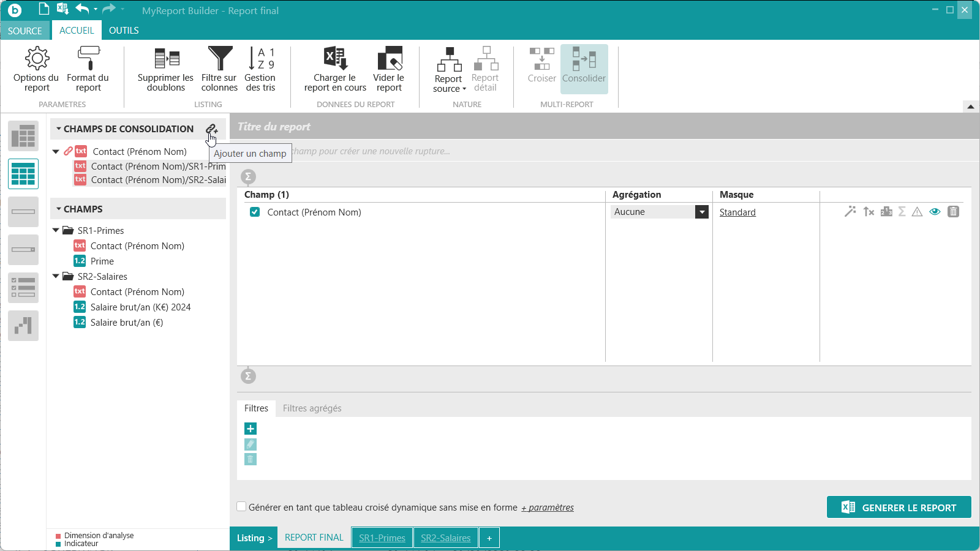Uncheck the Contact (Prénom Nom) field checkbox
The height and width of the screenshot is (551, 980).
[x=255, y=212]
